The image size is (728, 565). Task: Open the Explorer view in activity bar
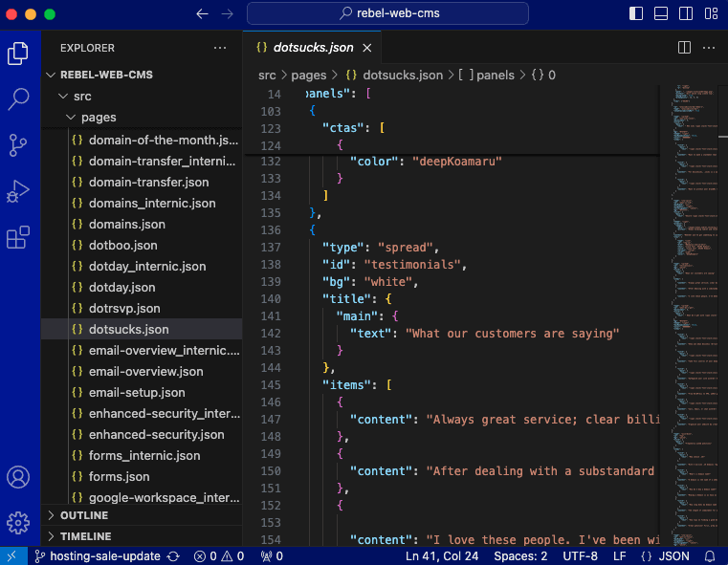pyautogui.click(x=18, y=54)
